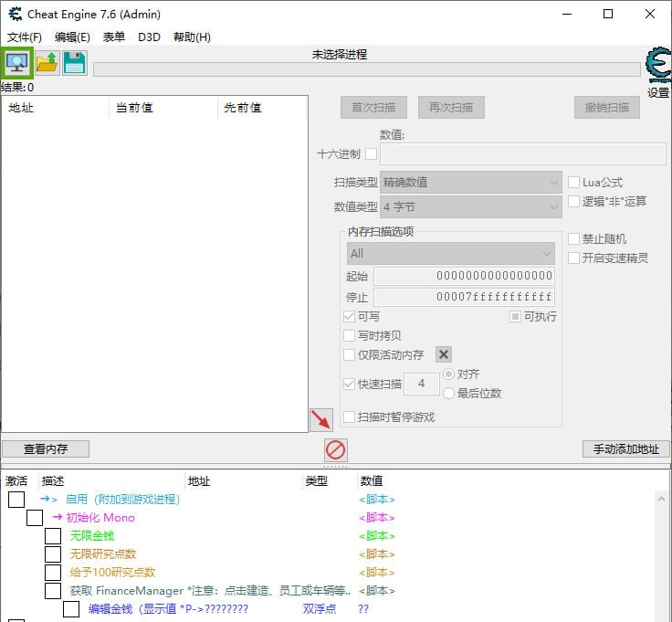This screenshot has width=672, height=622.
Task: Check the 禁止随机 option
Action: (574, 238)
